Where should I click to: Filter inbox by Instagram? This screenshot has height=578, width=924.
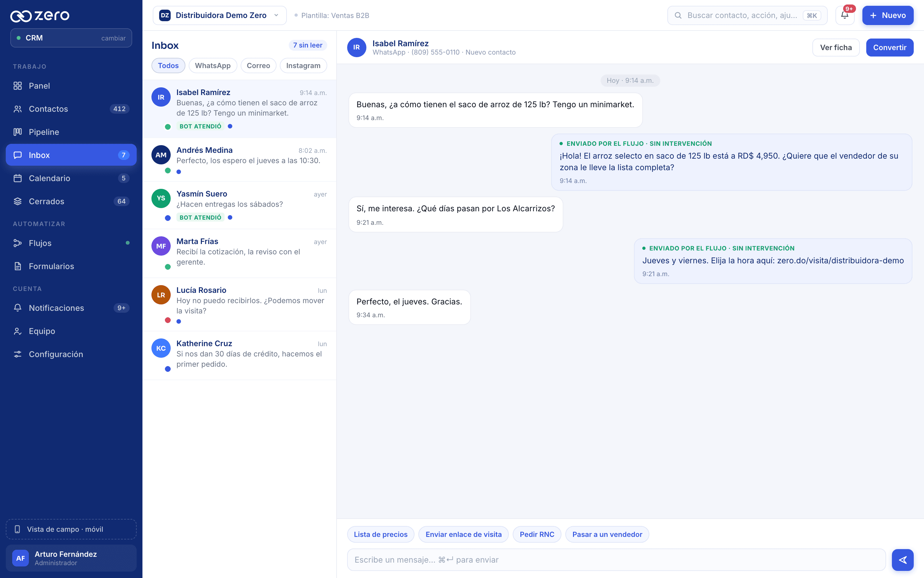click(303, 66)
